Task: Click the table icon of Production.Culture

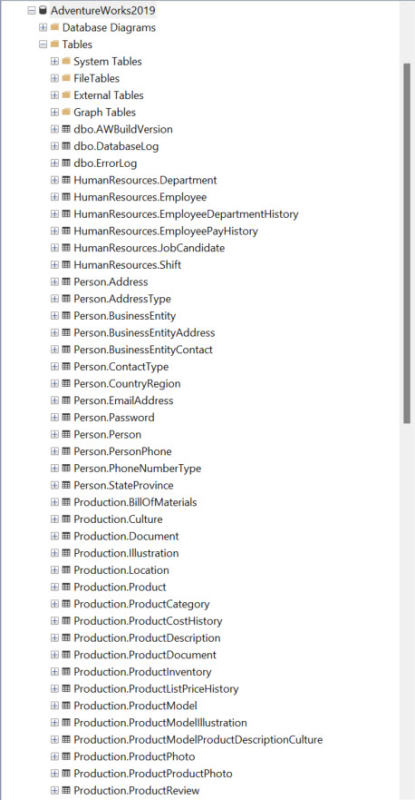Action: (66, 519)
